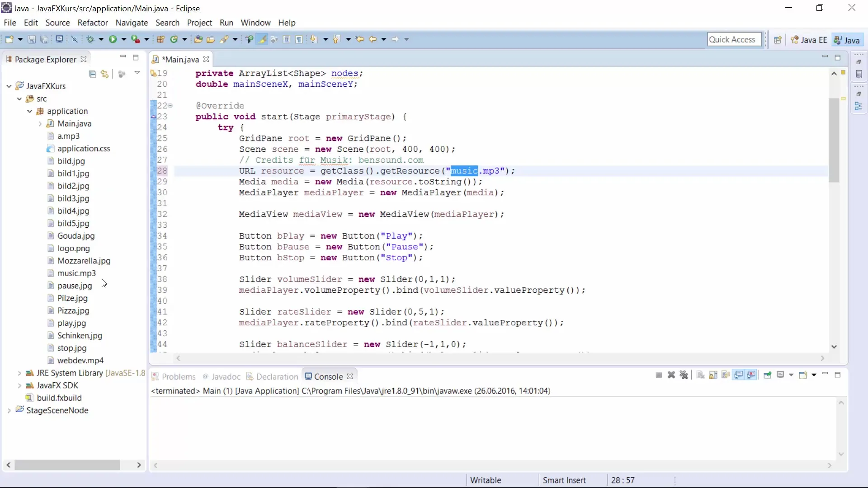Click the Debug bug icon

point(90,39)
